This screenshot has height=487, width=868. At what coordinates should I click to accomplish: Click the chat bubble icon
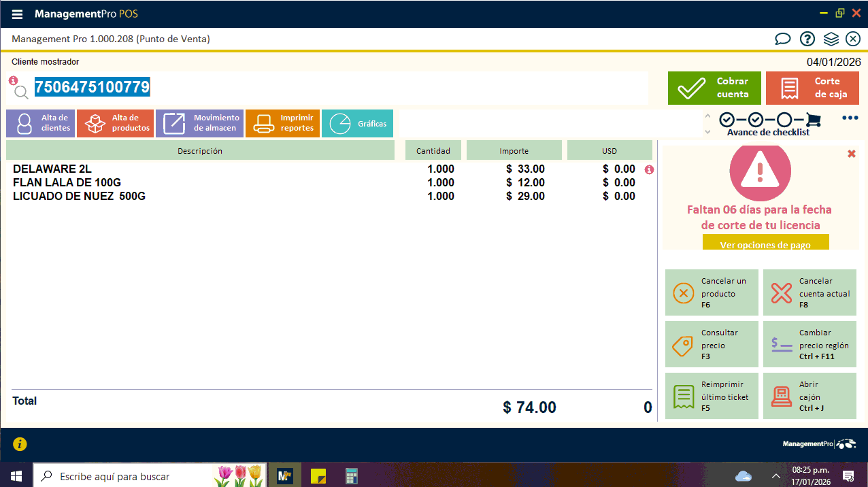pyautogui.click(x=782, y=39)
